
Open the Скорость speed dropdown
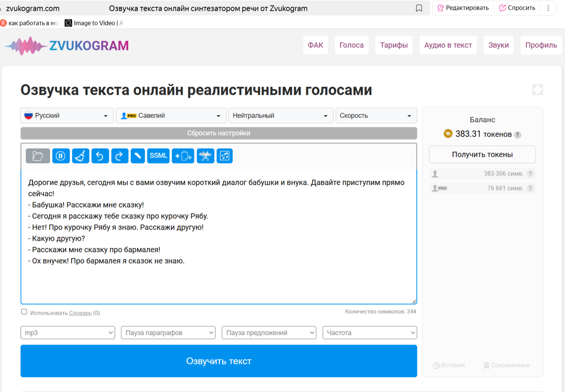pos(376,115)
